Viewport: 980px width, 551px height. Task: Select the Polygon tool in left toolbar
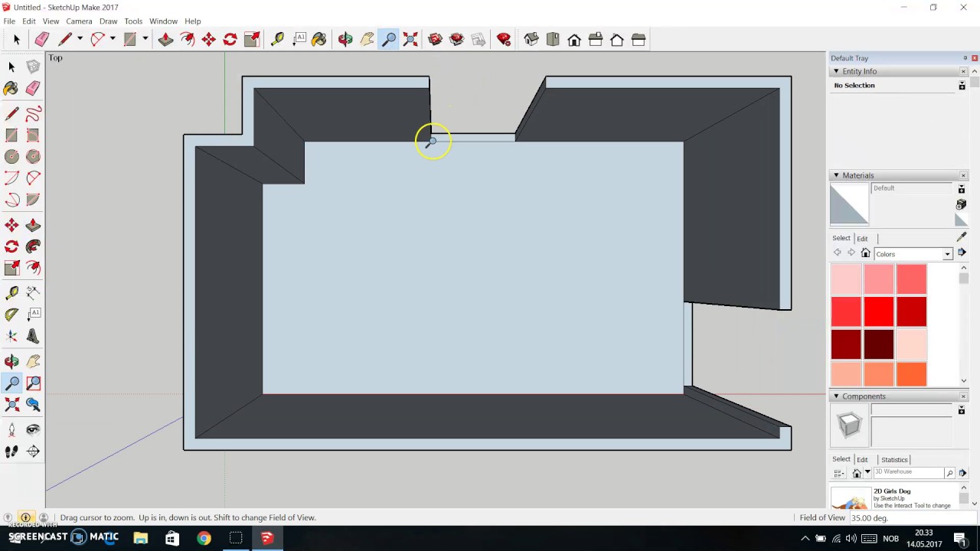[x=33, y=157]
